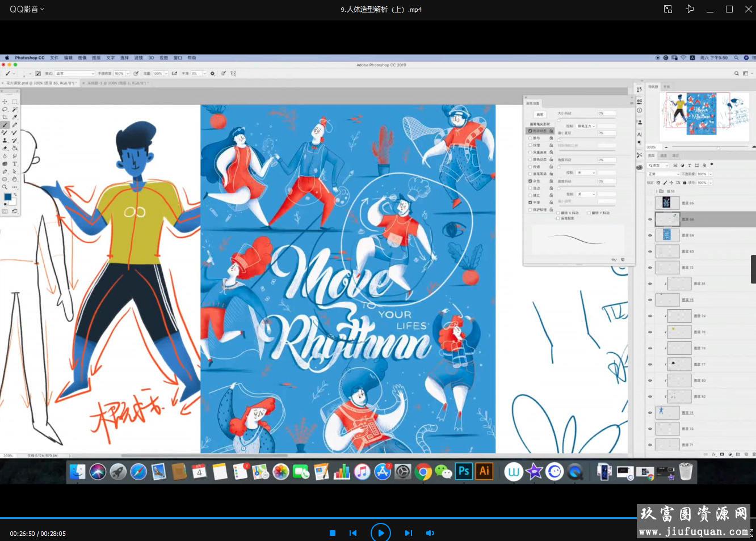Viewport: 756px width, 541px height.
Task: Enable the 散布 (Scattering) checkbox
Action: (531, 138)
